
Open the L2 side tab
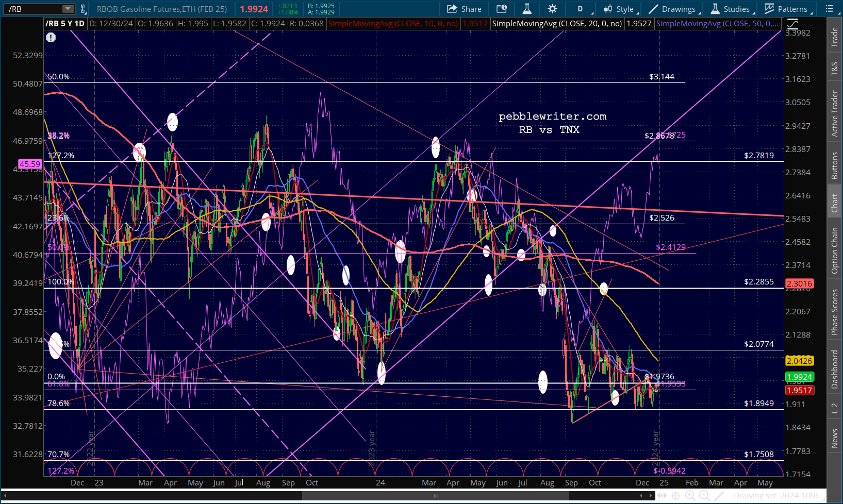coord(834,409)
